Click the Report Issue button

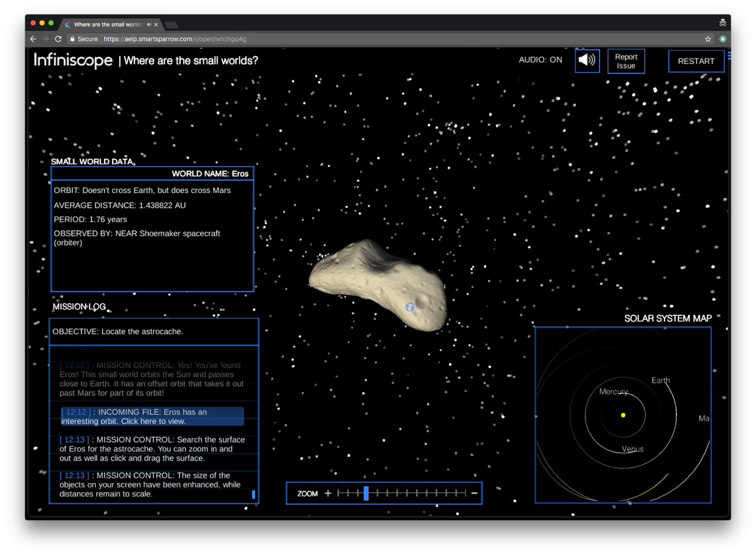pyautogui.click(x=626, y=61)
